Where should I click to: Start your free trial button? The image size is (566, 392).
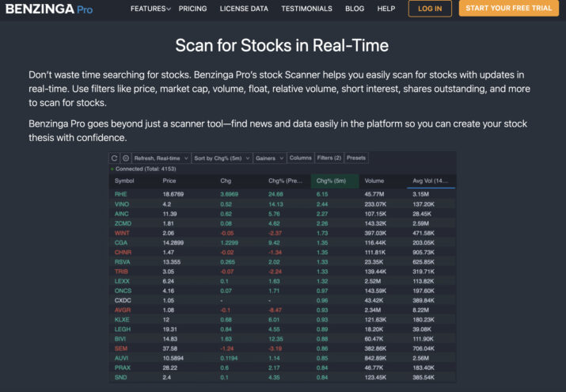[x=508, y=8]
